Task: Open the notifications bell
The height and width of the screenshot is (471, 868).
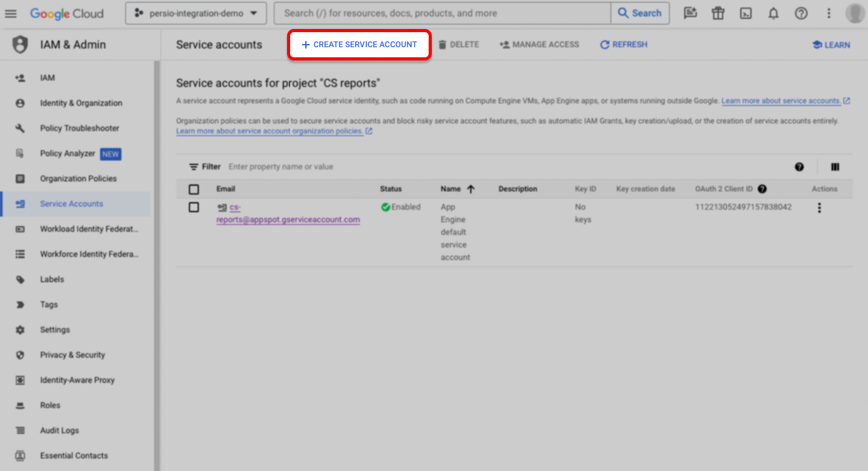Action: (x=773, y=13)
